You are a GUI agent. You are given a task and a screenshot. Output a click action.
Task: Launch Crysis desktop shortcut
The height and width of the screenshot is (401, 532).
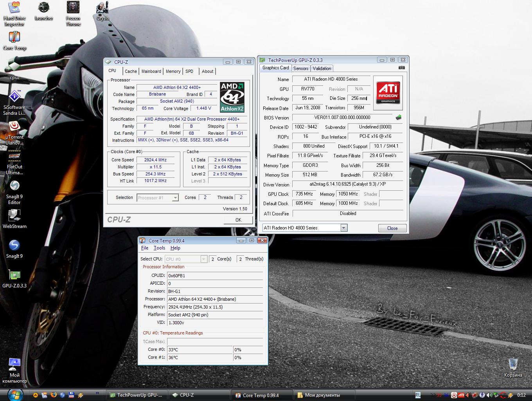pyautogui.click(x=102, y=8)
